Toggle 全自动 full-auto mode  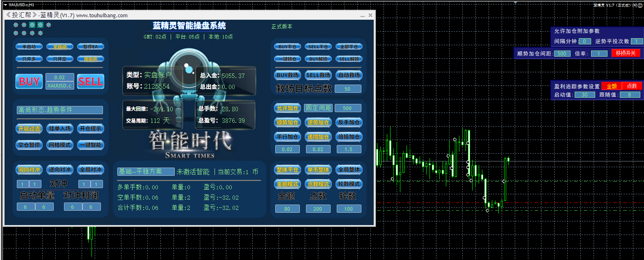[x=60, y=47]
